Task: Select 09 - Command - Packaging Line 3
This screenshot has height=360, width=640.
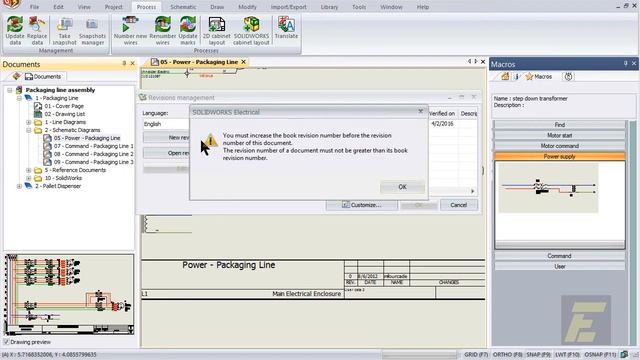Action: click(93, 162)
